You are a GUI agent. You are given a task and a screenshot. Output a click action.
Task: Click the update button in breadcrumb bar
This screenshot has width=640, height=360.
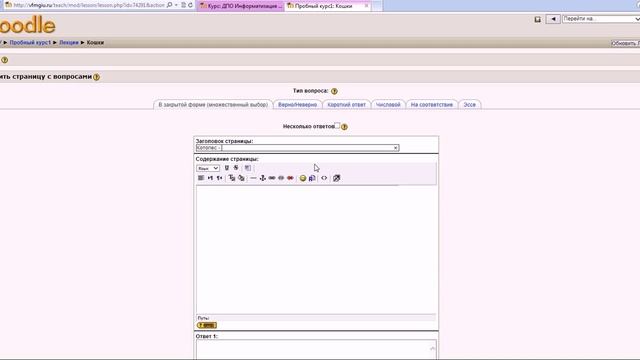625,43
